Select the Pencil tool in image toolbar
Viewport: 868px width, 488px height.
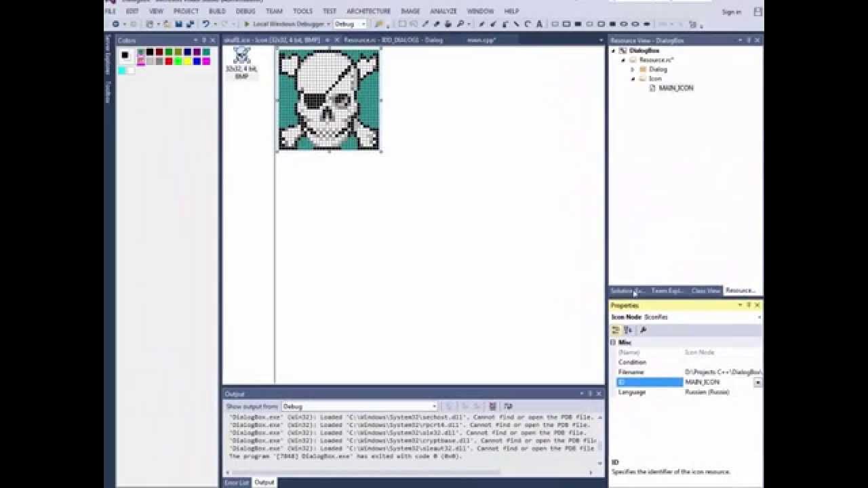point(481,24)
